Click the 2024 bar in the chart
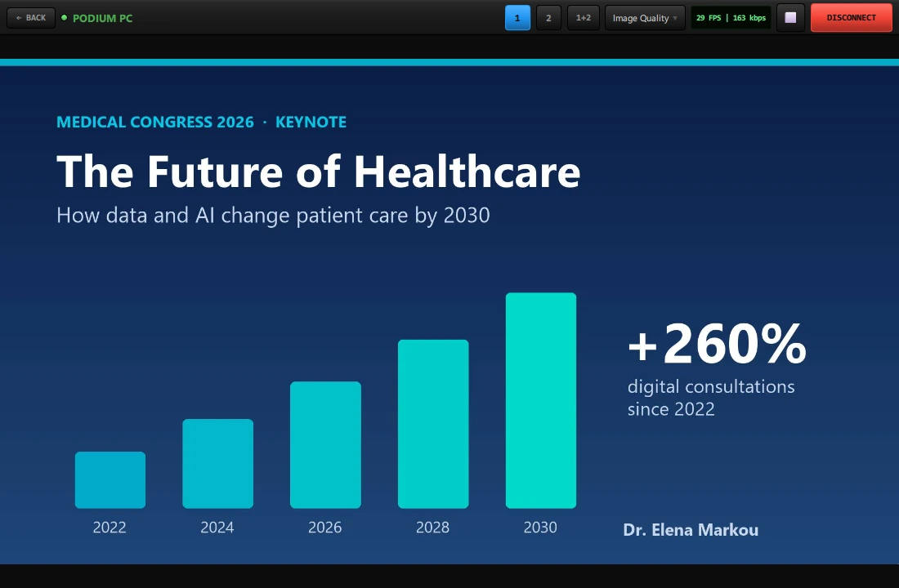899x588 pixels. click(x=218, y=464)
